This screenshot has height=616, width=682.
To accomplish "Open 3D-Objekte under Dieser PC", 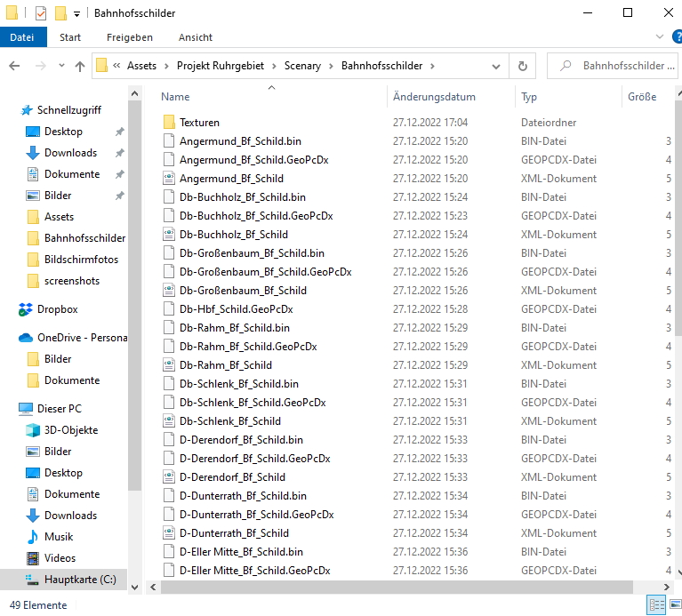I will (x=71, y=430).
